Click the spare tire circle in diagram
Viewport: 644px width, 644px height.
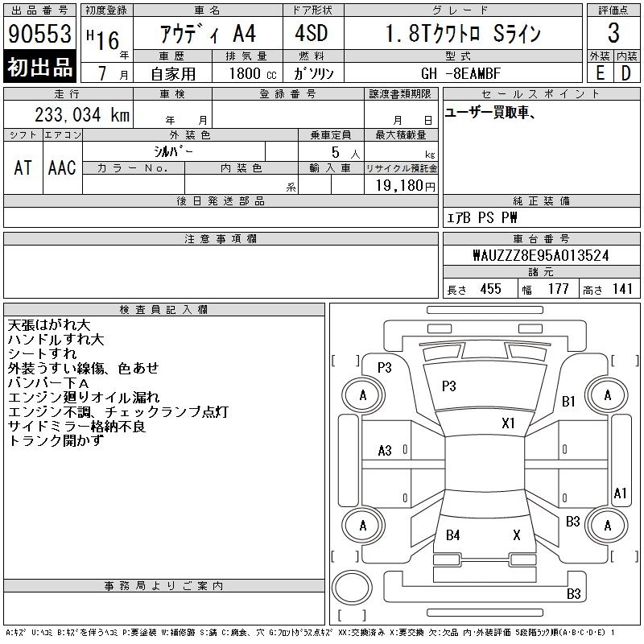(352, 588)
